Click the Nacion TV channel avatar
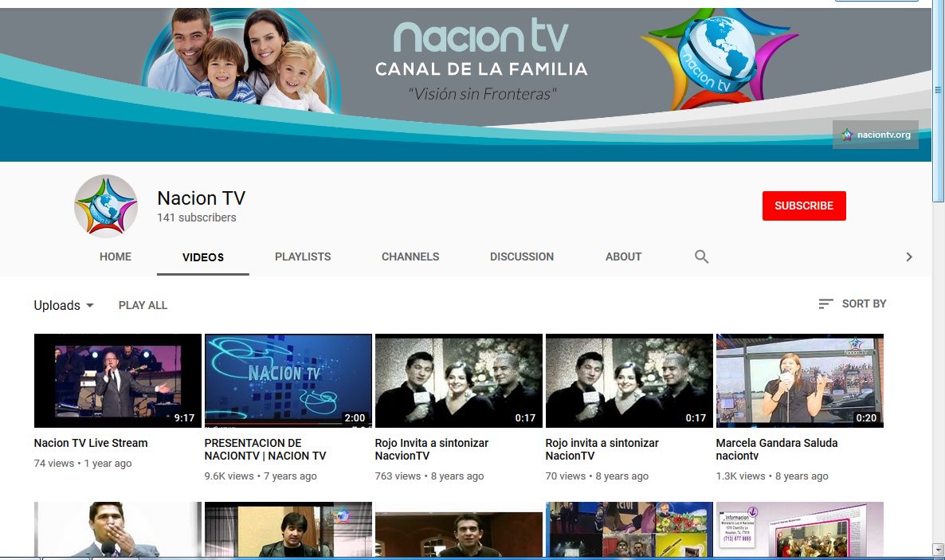This screenshot has height=560, width=945. pyautogui.click(x=106, y=206)
